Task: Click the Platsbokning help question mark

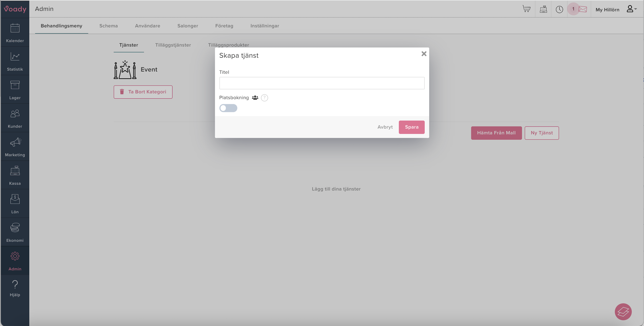Action: coord(264,98)
